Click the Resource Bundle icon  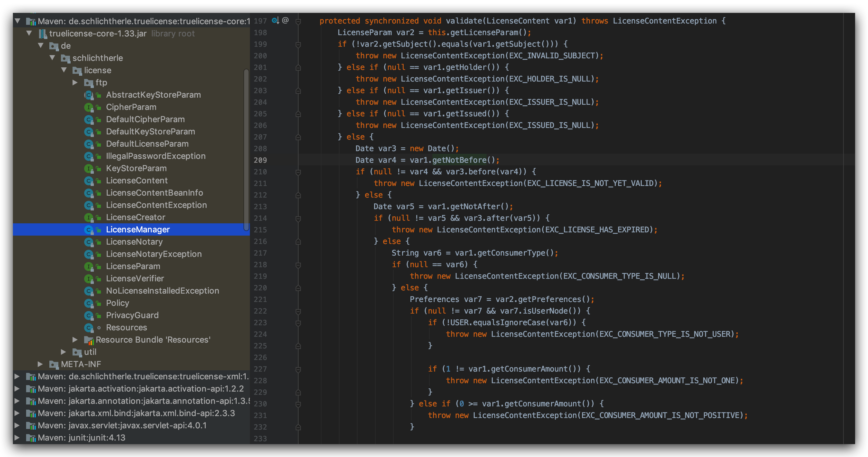(89, 340)
